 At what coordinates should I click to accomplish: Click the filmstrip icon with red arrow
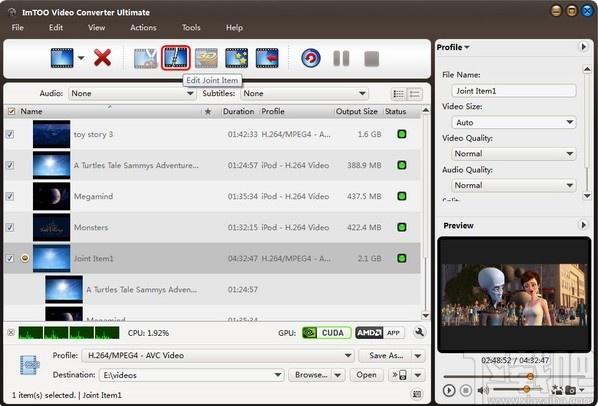(x=267, y=58)
